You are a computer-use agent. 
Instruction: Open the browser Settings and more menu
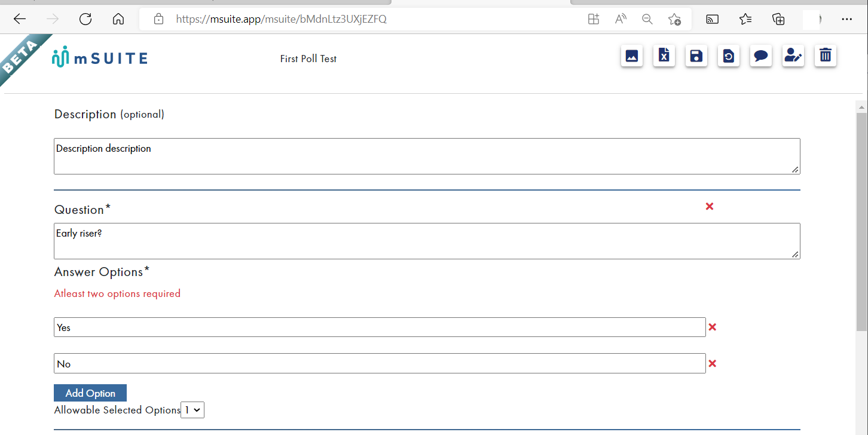tap(847, 19)
